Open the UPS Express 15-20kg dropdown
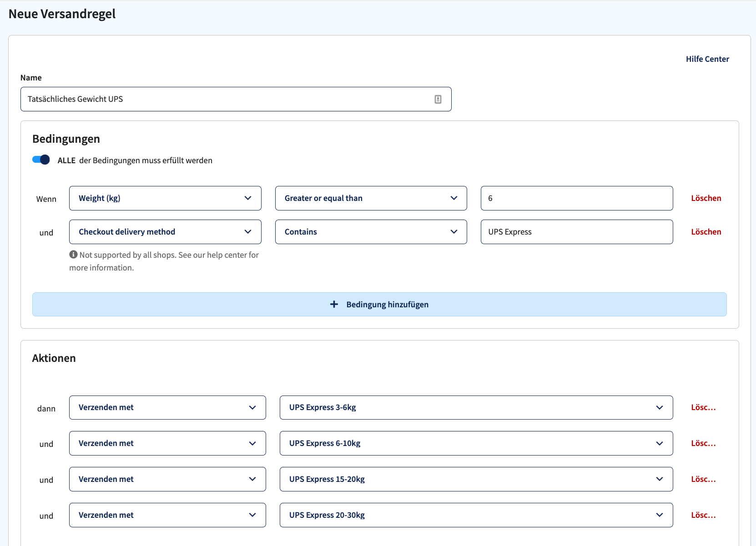The image size is (756, 546). (x=476, y=479)
